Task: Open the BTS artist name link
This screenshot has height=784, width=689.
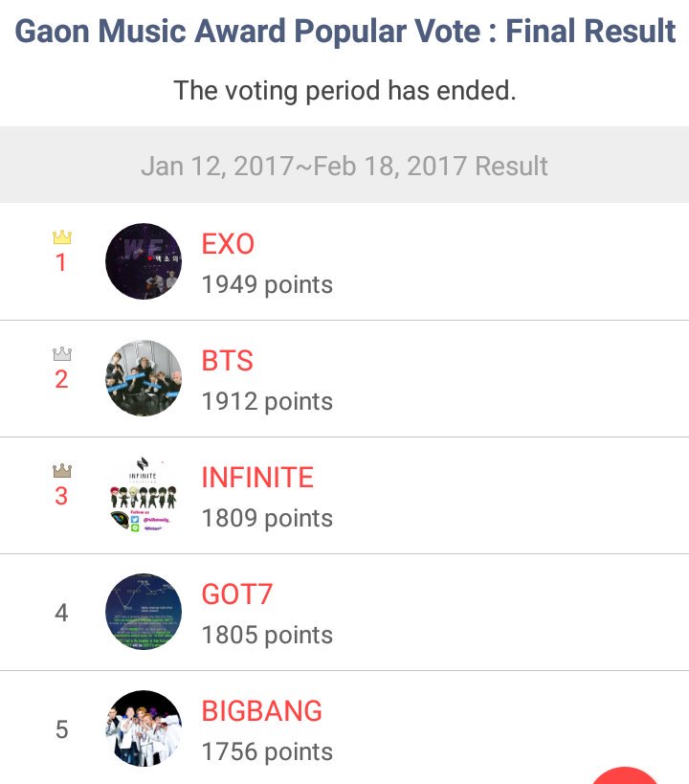Action: pyautogui.click(x=228, y=361)
